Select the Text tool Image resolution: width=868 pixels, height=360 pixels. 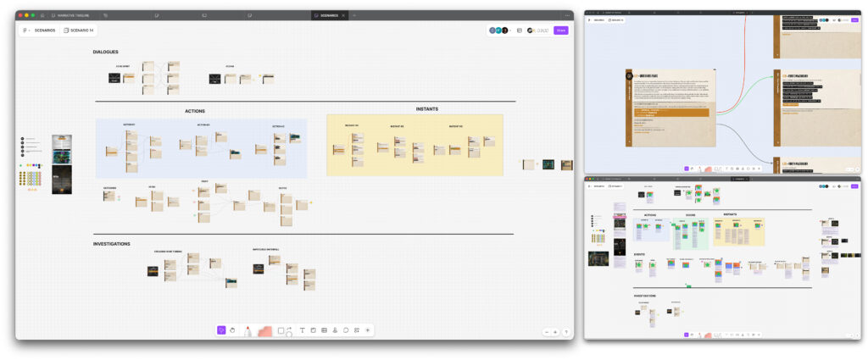coord(302,330)
